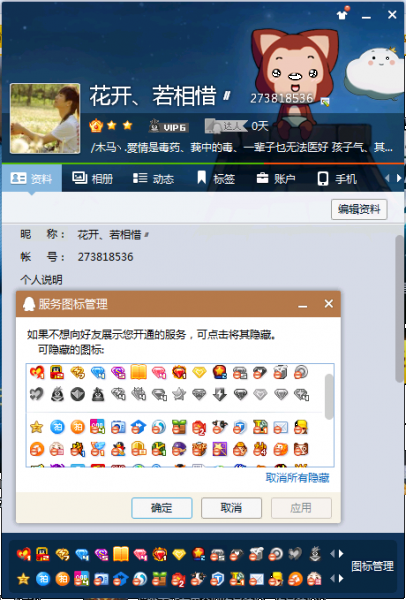The width and height of the screenshot is (406, 600).
Task: Hide the blue 拍 circle icon in the dialog
Action: (x=57, y=427)
